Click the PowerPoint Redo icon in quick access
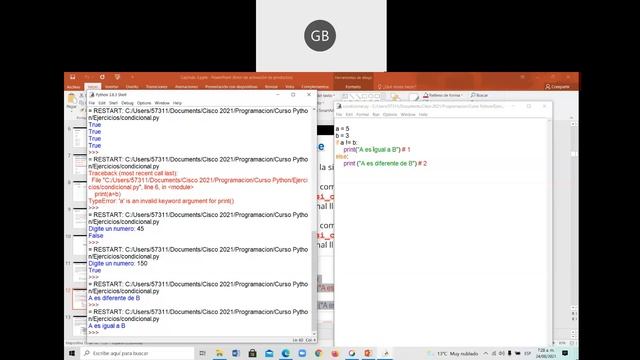Screen dimensions: 640x360 click(102, 77)
